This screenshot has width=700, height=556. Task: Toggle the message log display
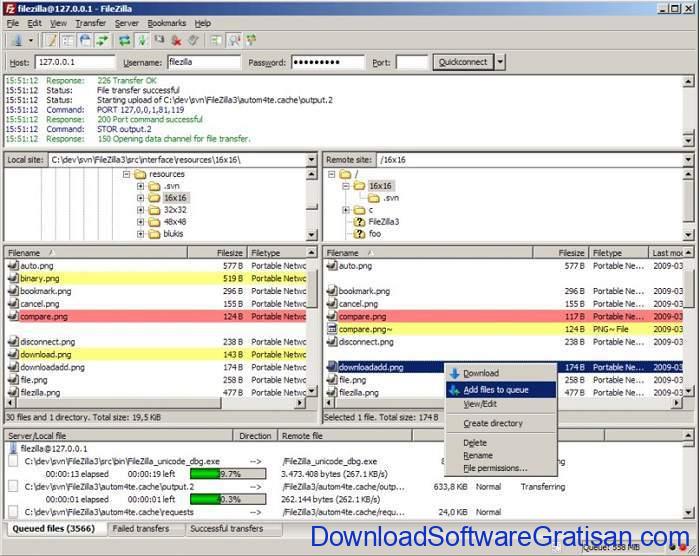point(51,41)
